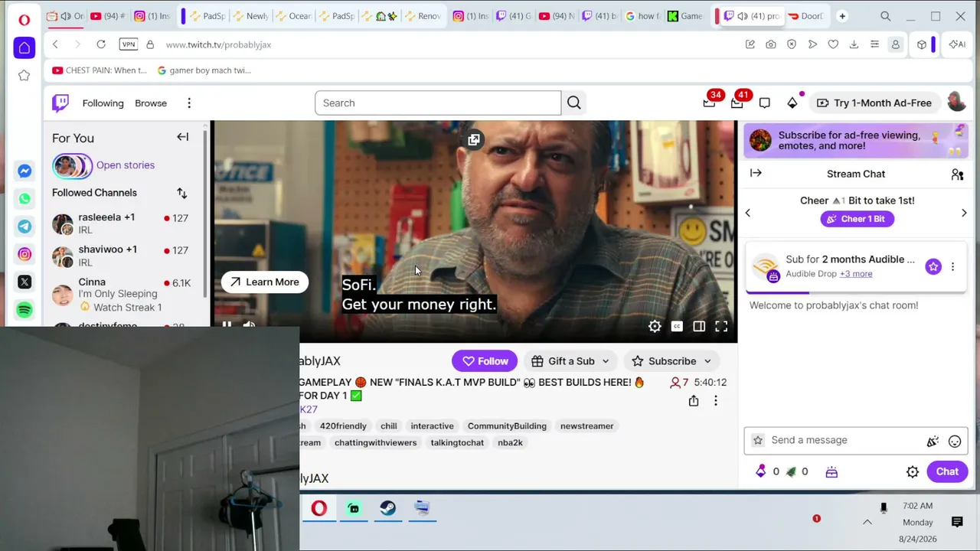
Task: Reload the Twitch page
Action: pos(101,44)
